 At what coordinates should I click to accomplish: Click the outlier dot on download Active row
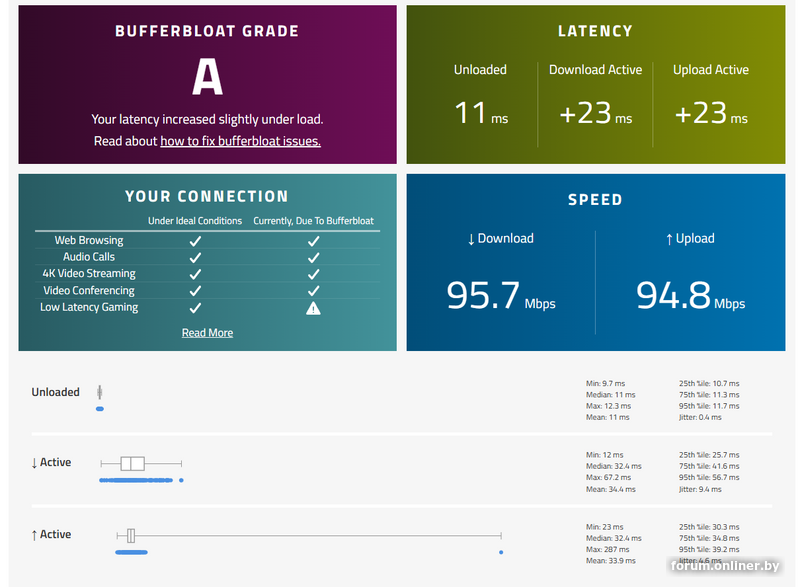click(181, 480)
